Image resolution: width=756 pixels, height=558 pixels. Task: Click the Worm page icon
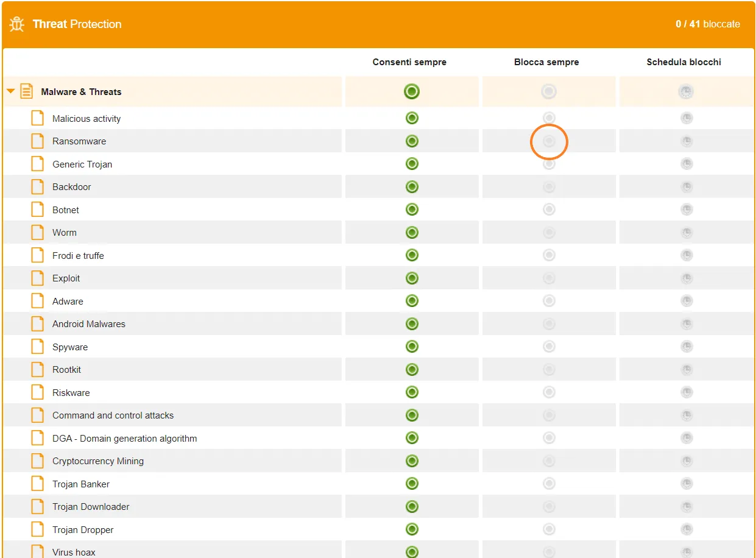[38, 233]
